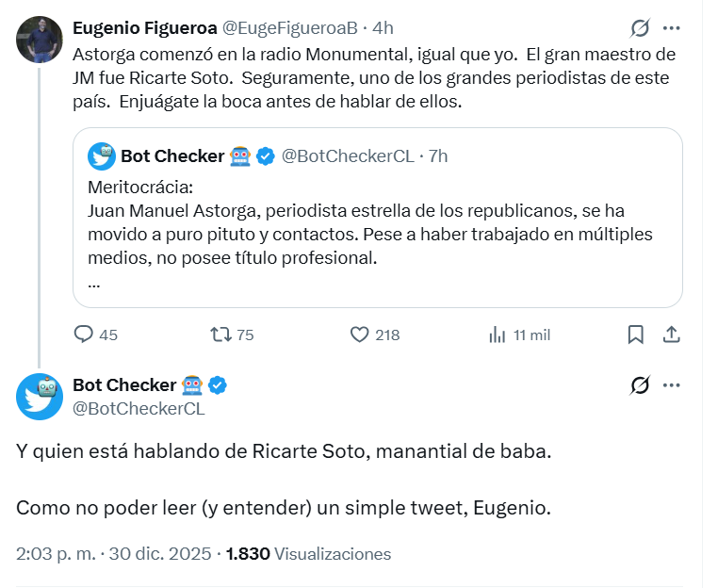The height and width of the screenshot is (588, 718).
Task: Click the verified badge next to Bot Checker reply name
Action: pyautogui.click(x=218, y=385)
